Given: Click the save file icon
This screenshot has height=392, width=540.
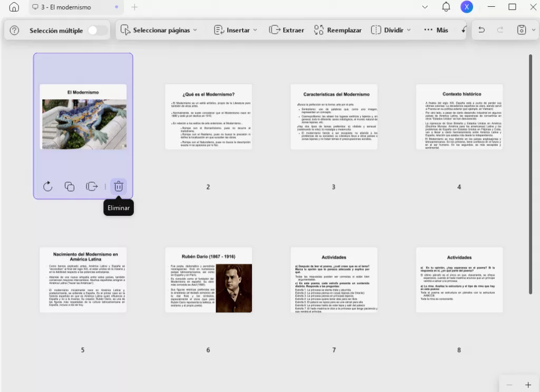Looking at the screenshot, I should pyautogui.click(x=522, y=30).
